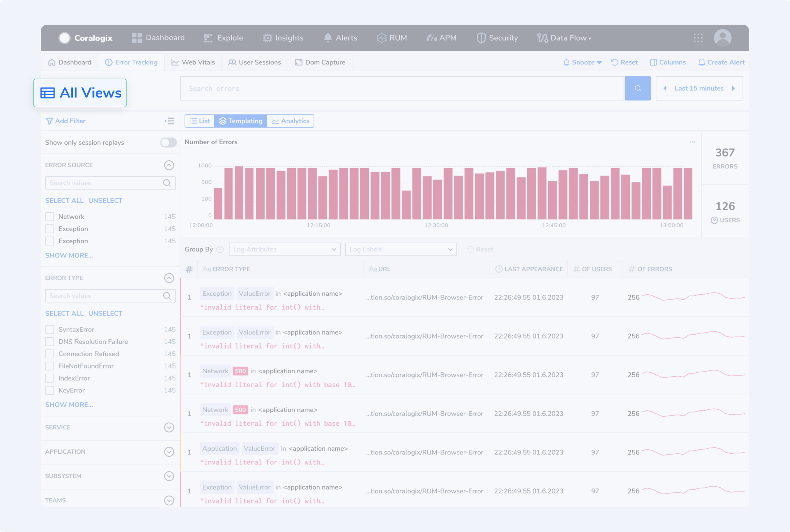
Task: Open Insights in top navigation
Action: click(283, 38)
